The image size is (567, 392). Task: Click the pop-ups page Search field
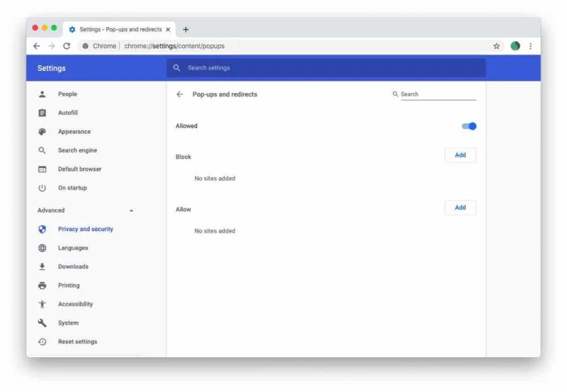(437, 94)
